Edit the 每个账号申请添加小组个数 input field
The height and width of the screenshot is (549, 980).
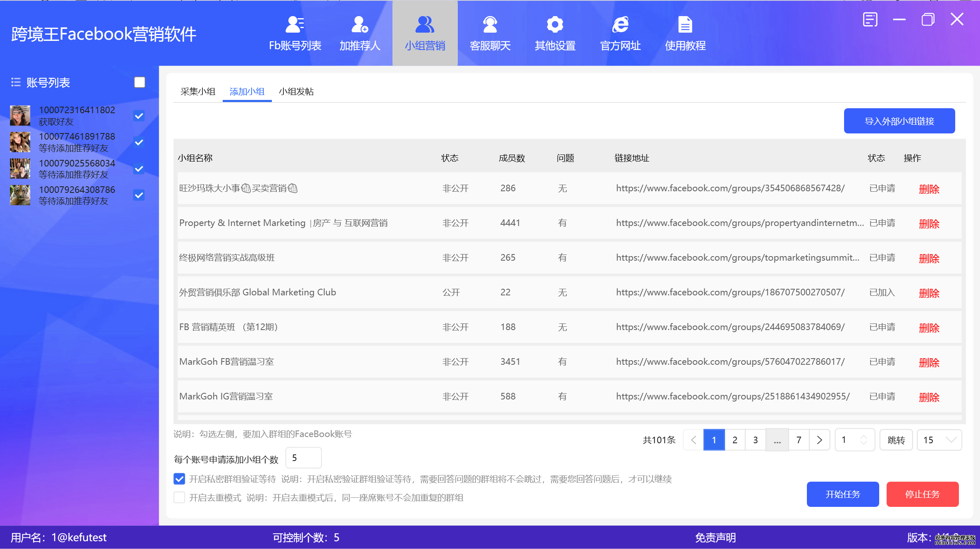pos(303,458)
